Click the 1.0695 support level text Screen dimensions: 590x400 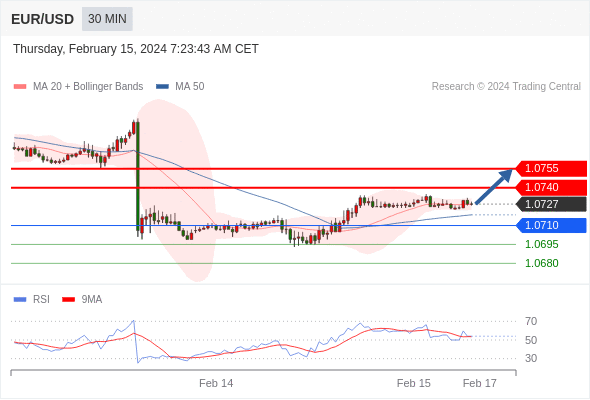click(x=541, y=244)
